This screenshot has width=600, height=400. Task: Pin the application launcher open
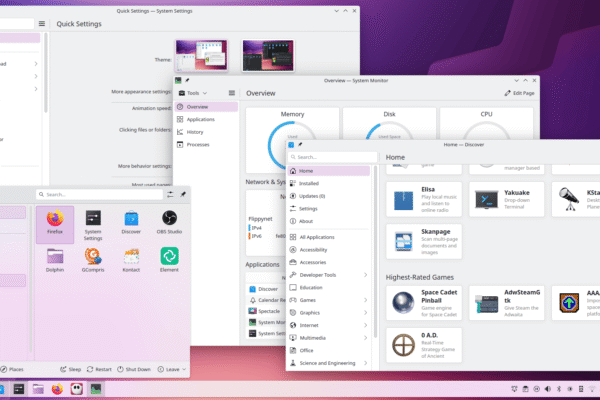click(183, 194)
